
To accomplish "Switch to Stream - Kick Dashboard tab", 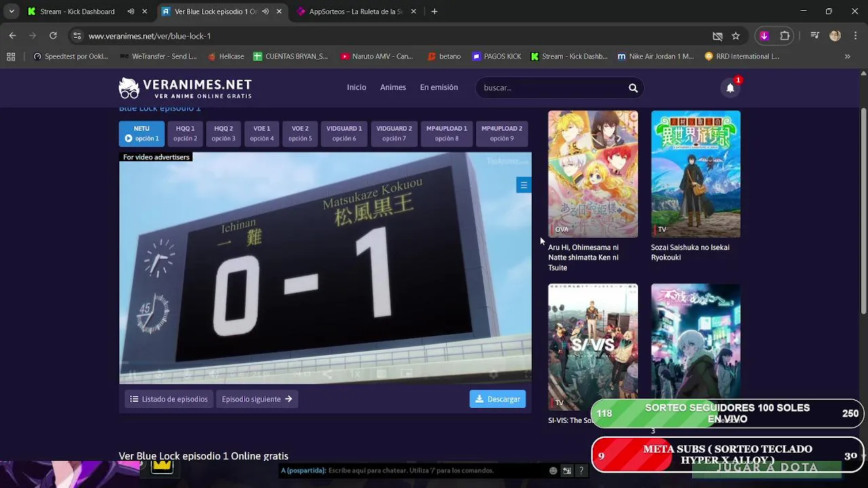I will point(77,12).
